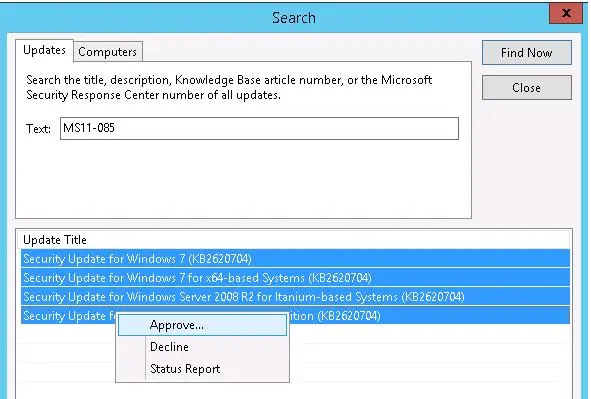Click the search description paragraph text
591x399 pixels.
pyautogui.click(x=229, y=87)
